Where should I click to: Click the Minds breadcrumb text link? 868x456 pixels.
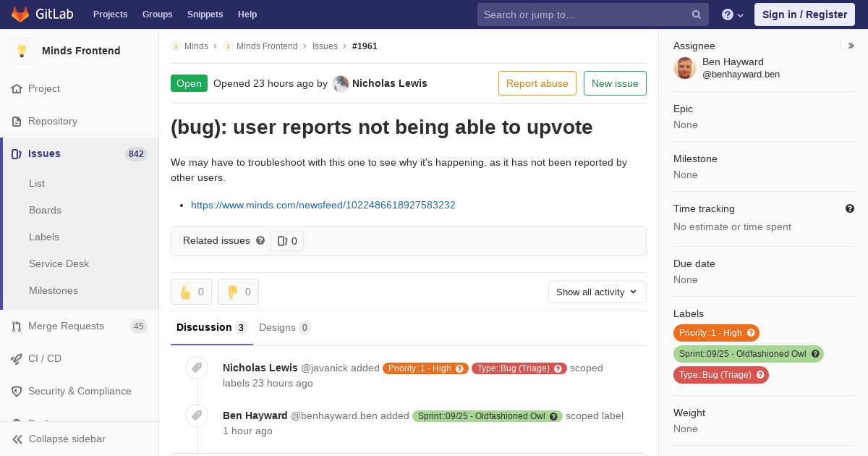196,46
